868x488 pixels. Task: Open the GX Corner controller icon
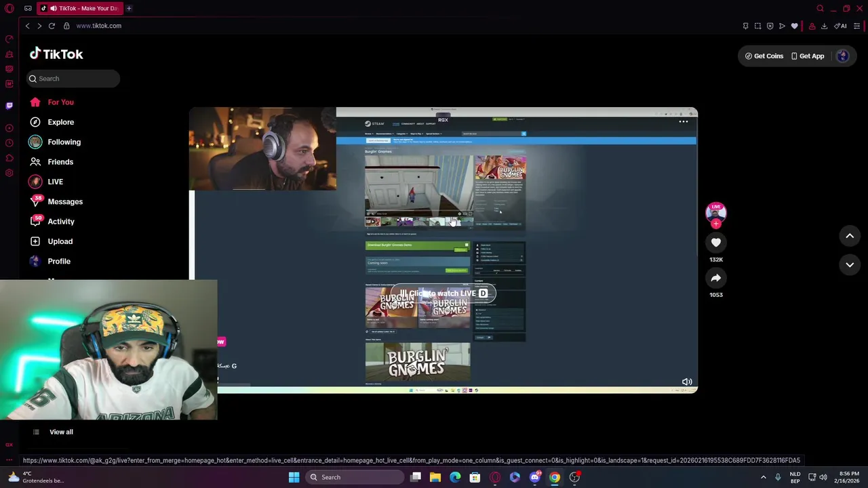[x=28, y=8]
